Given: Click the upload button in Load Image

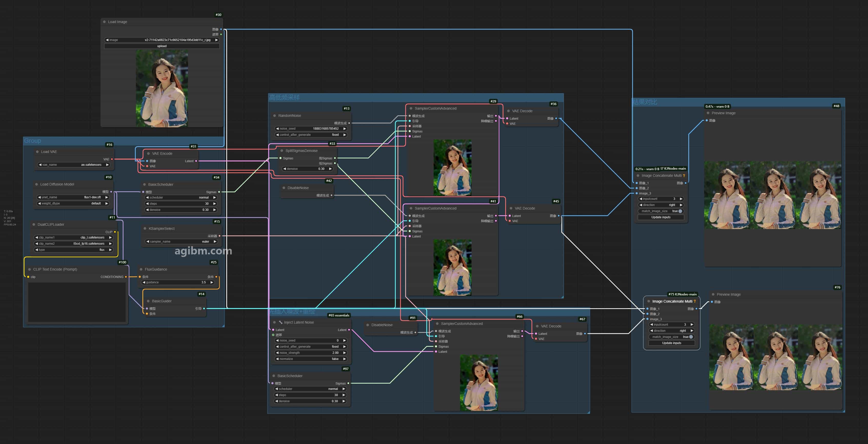Looking at the screenshot, I should pyautogui.click(x=162, y=46).
